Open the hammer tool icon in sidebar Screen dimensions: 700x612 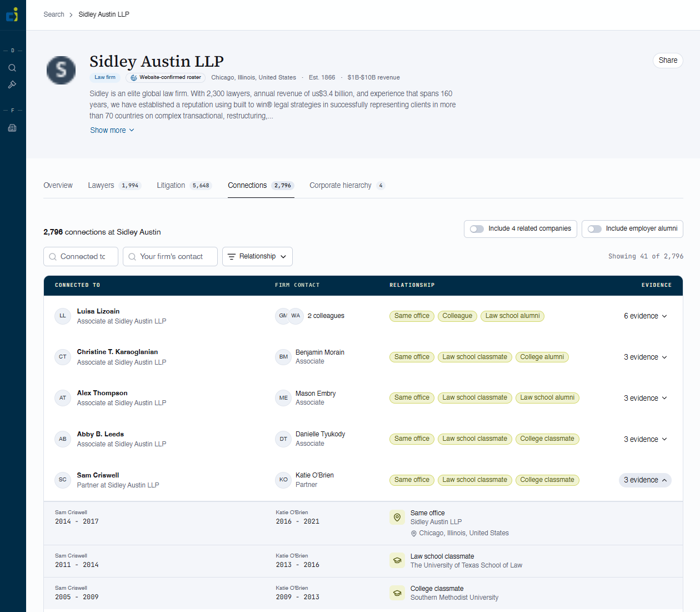point(12,84)
